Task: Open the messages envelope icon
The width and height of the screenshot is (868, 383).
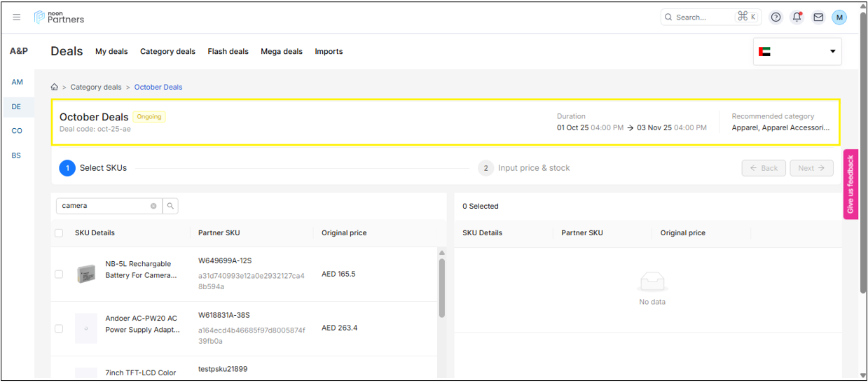Action: pos(818,18)
